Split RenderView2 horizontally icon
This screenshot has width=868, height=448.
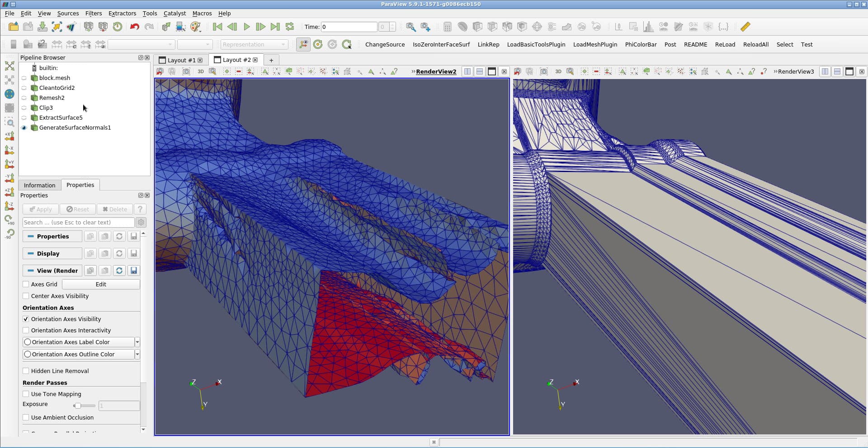(x=467, y=71)
